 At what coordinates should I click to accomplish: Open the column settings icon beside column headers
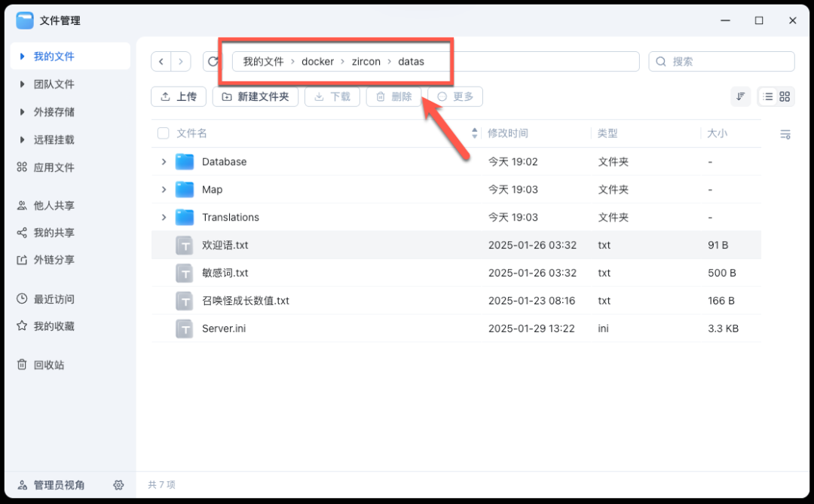[x=785, y=134]
